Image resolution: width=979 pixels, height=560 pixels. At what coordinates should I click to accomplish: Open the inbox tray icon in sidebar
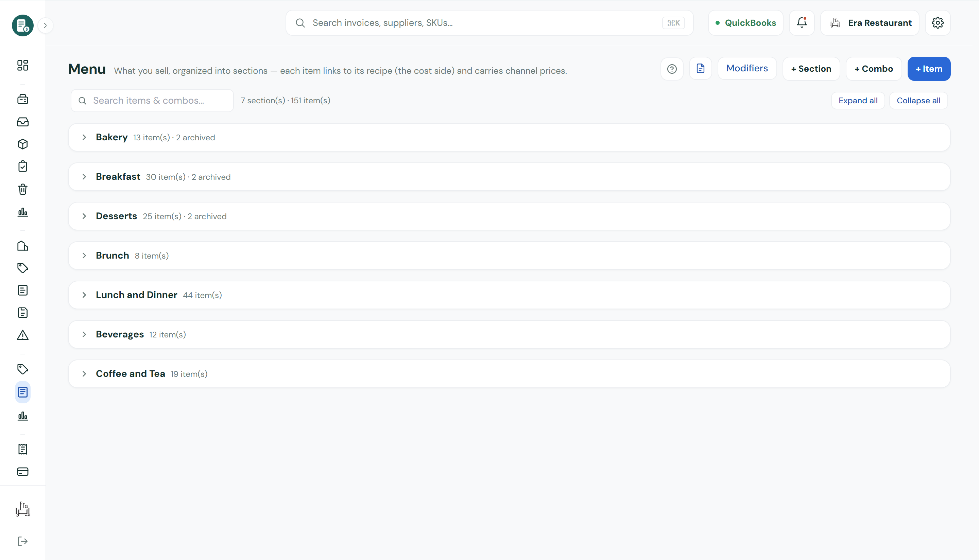point(23,122)
